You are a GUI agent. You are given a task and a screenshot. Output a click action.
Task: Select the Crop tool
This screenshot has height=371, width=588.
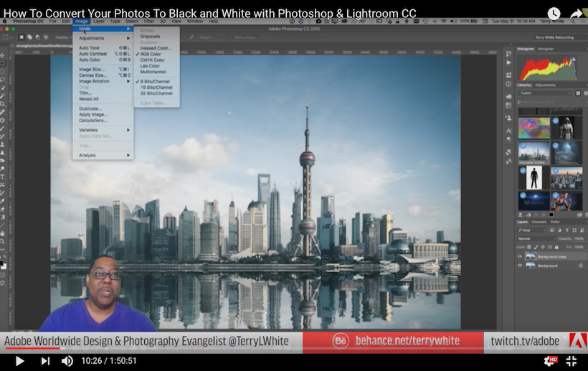[x=3, y=104]
